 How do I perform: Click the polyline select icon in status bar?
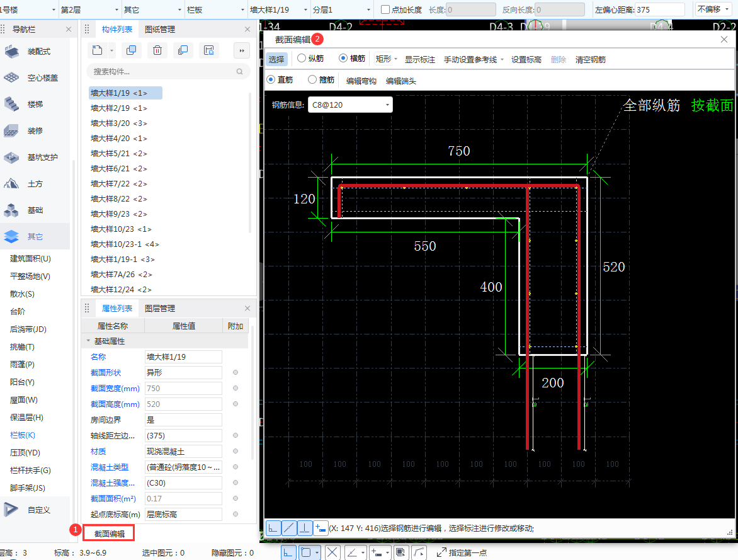(419, 552)
